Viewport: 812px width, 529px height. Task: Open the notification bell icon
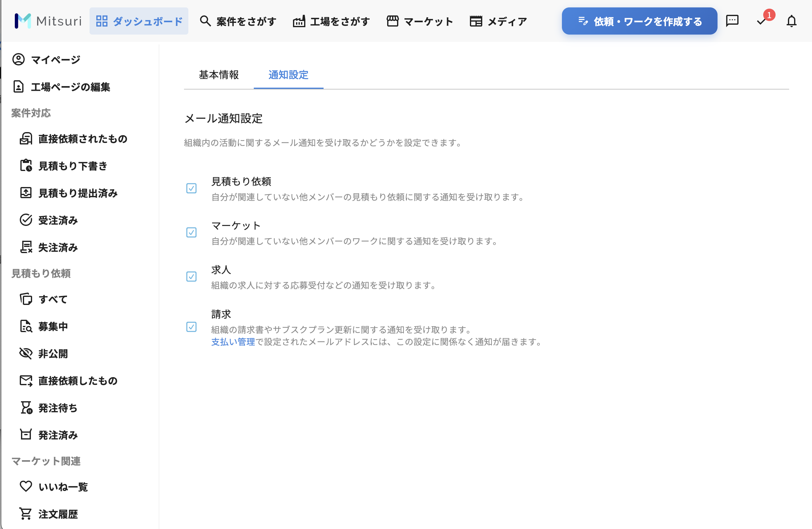(792, 21)
